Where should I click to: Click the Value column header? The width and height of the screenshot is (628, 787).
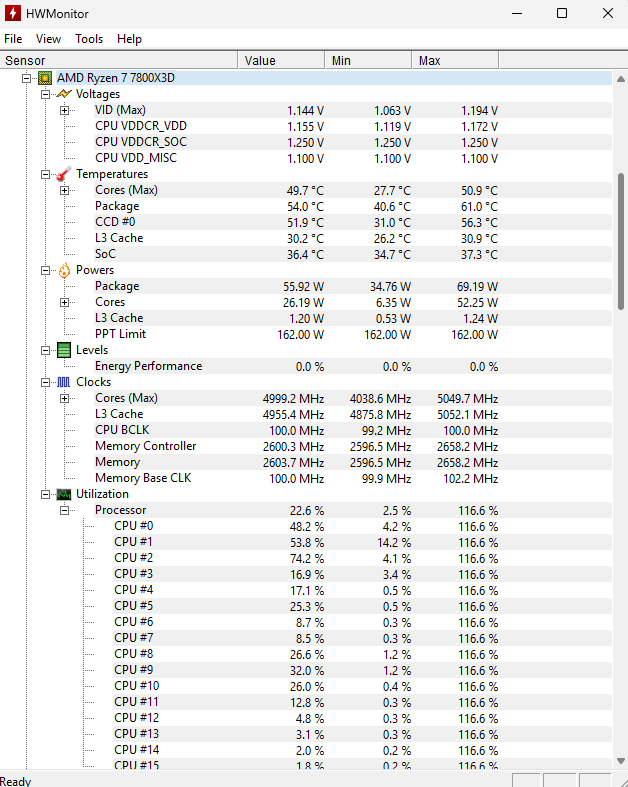[281, 60]
